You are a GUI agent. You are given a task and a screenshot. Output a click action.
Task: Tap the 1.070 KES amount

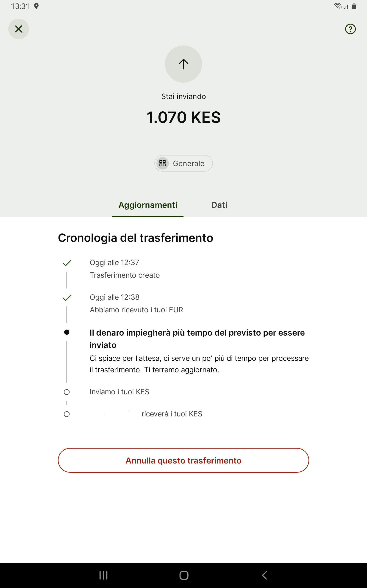[x=183, y=117]
